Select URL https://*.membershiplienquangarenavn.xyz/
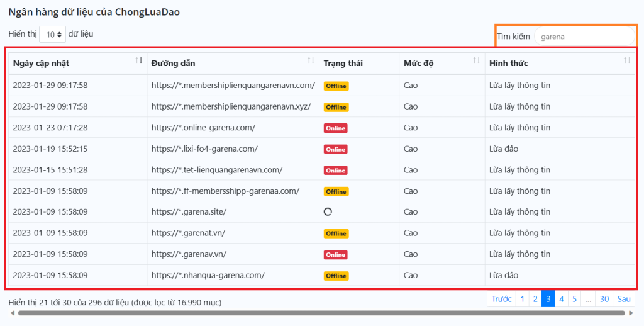644x326 pixels. pos(231,106)
